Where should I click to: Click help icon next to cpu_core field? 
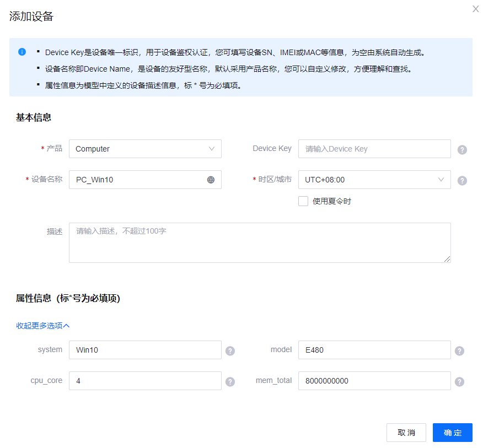[x=230, y=381]
